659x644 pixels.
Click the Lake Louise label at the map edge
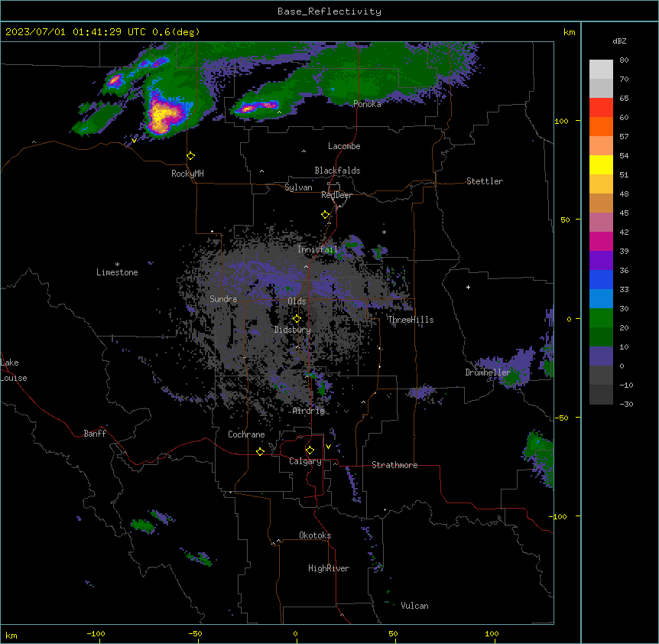point(14,370)
